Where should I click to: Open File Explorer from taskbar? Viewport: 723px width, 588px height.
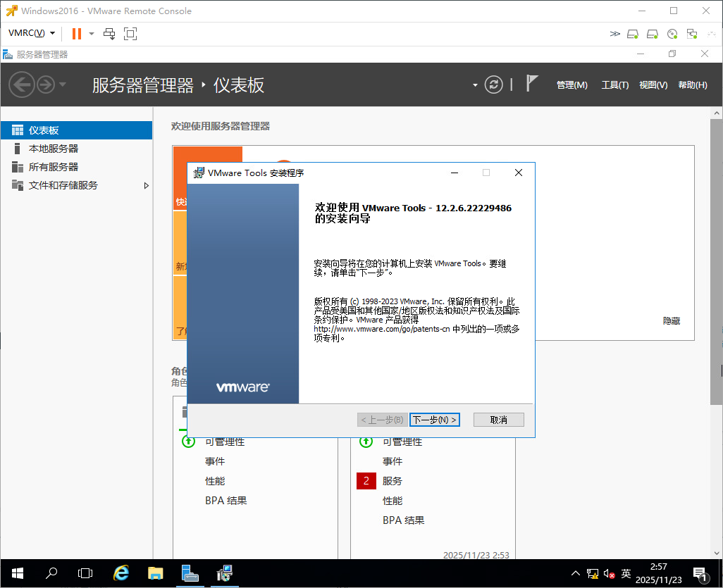tap(156, 573)
